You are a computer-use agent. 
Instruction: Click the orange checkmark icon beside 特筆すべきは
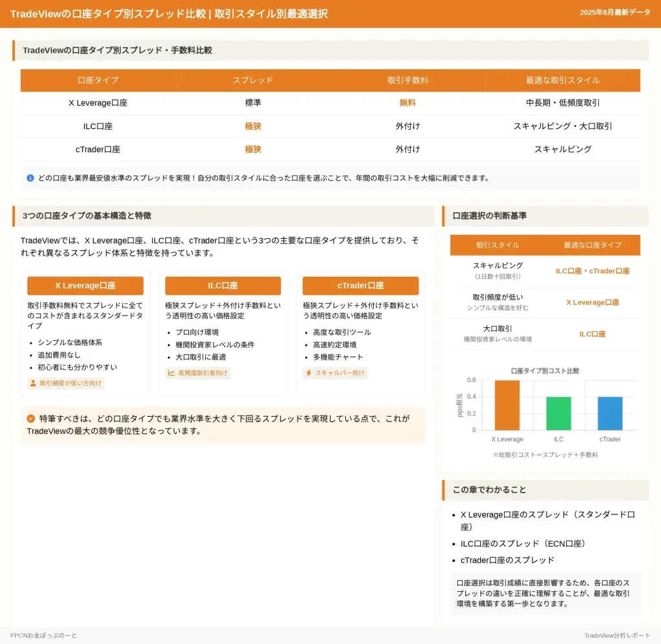pos(31,418)
